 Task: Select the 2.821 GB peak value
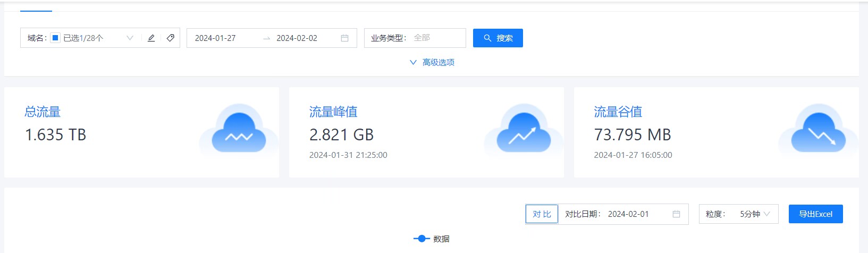341,134
